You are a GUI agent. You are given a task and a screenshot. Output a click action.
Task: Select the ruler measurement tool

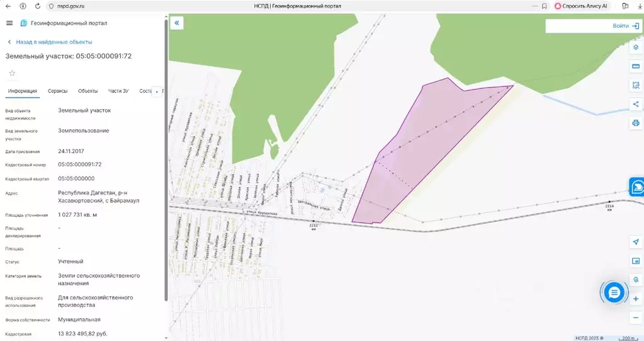tap(635, 66)
